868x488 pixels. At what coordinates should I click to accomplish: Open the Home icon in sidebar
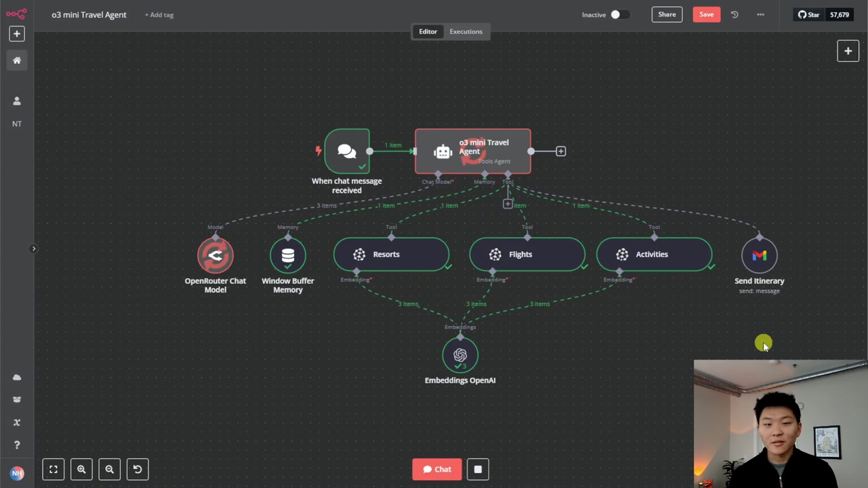click(x=17, y=61)
